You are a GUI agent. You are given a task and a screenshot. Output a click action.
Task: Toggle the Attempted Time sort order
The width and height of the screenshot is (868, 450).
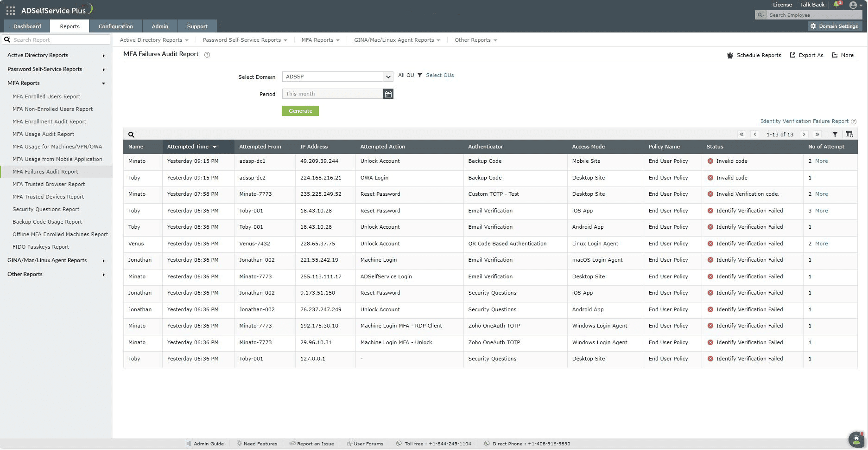191,147
